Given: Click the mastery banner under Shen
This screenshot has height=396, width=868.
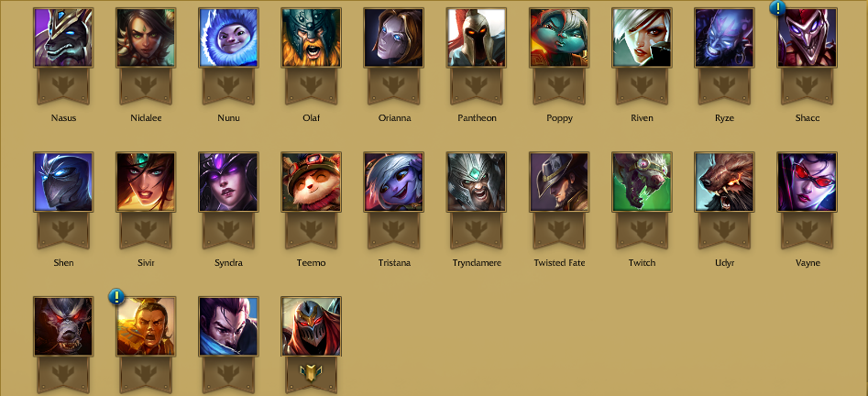Looking at the screenshot, I should [63, 231].
